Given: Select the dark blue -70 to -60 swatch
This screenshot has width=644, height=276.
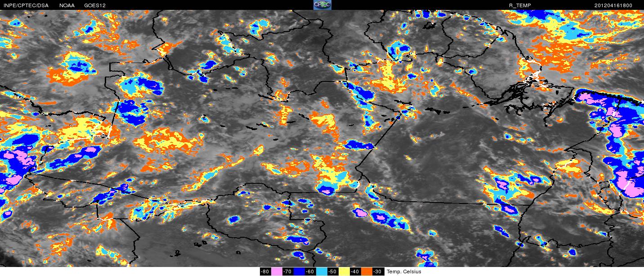Looking at the screenshot, I should tap(299, 271).
